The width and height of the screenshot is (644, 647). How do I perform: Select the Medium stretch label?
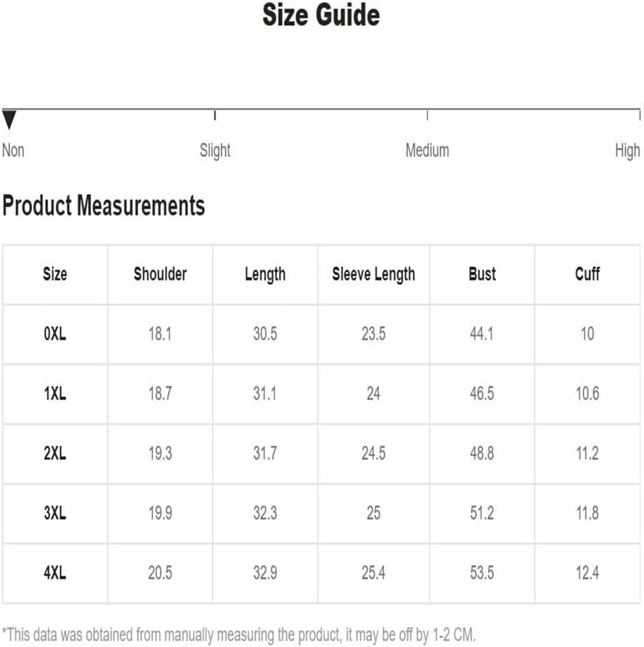point(427,150)
